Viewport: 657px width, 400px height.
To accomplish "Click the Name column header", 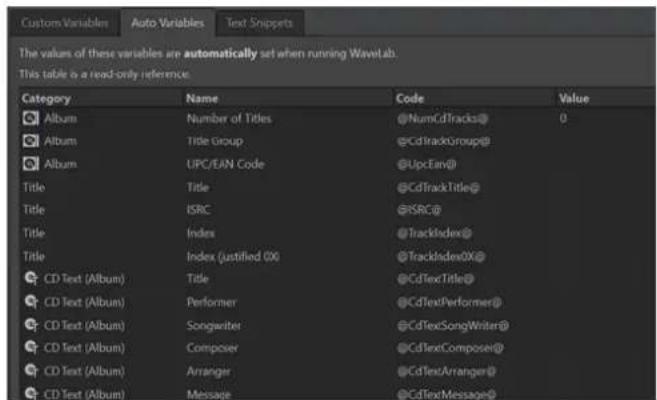I will click(202, 98).
